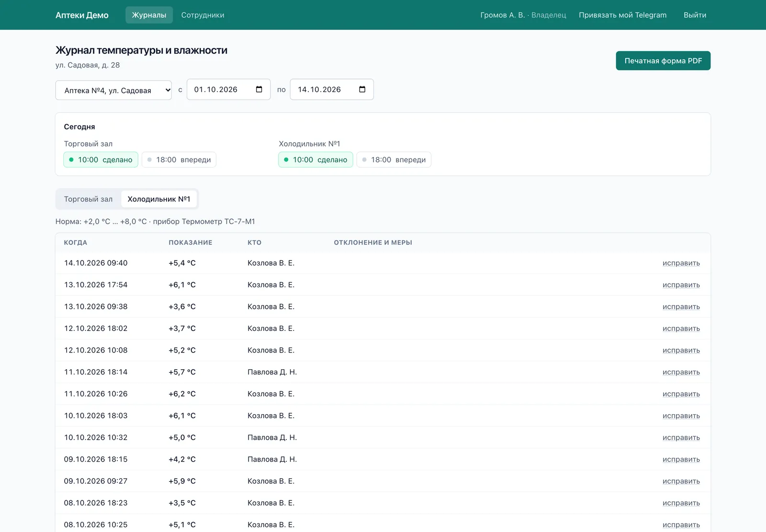
Task: Open calendar picker icon for end date
Action: pyautogui.click(x=362, y=90)
